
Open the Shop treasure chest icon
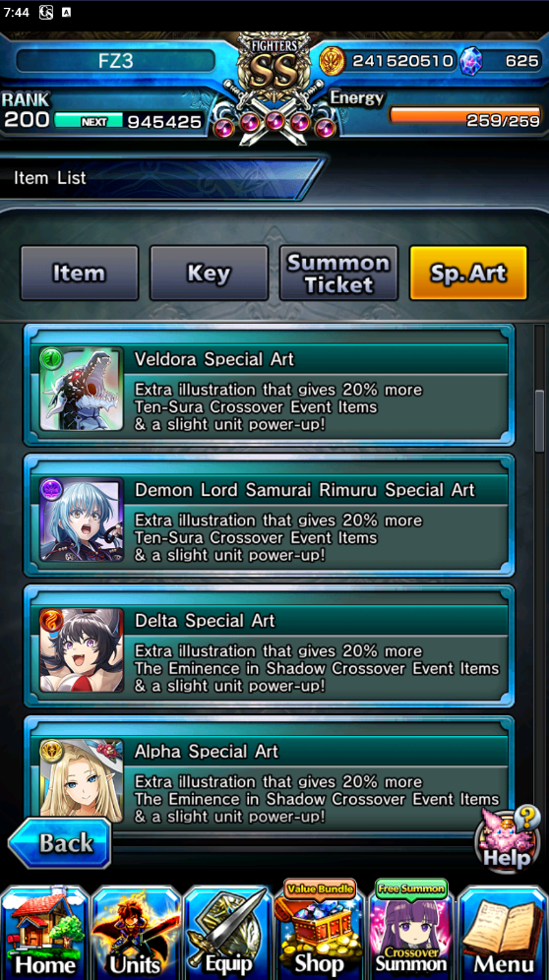click(x=320, y=930)
